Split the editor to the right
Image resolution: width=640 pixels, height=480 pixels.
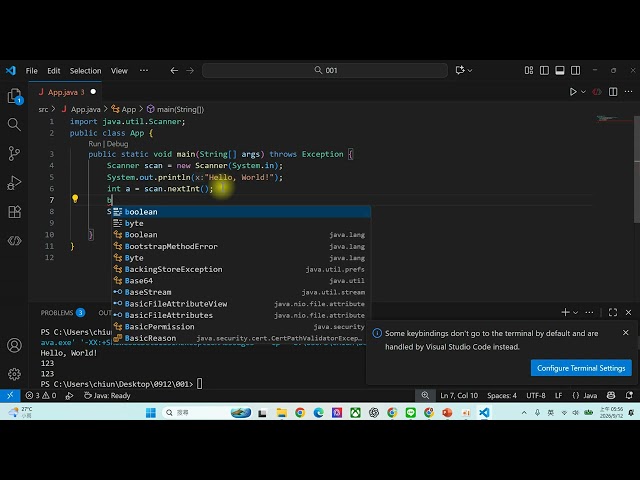pyautogui.click(x=613, y=92)
